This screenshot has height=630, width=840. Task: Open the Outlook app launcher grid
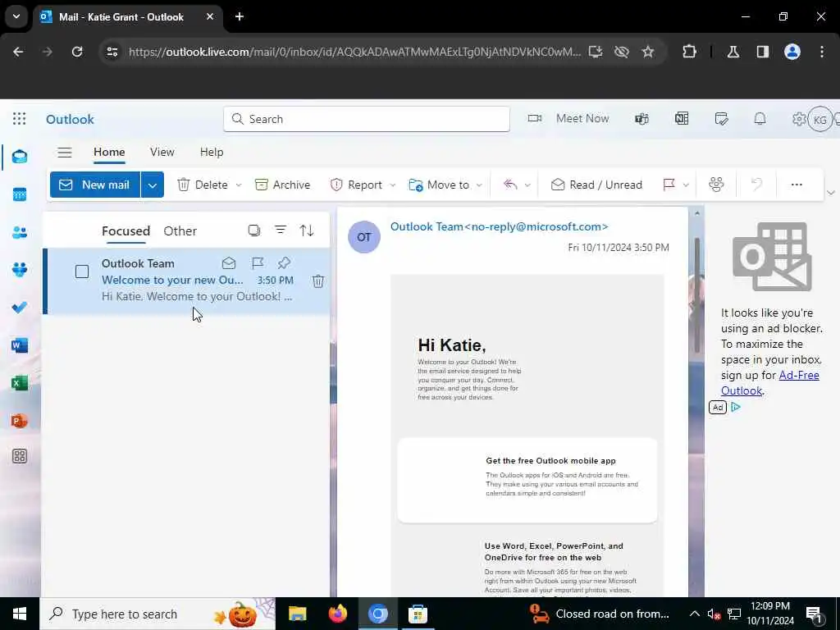tap(20, 119)
